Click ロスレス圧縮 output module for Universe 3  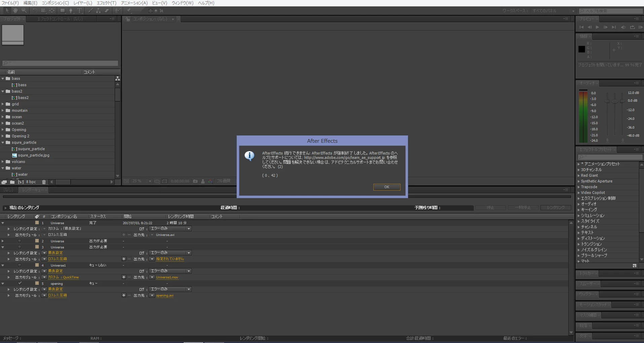click(58, 259)
